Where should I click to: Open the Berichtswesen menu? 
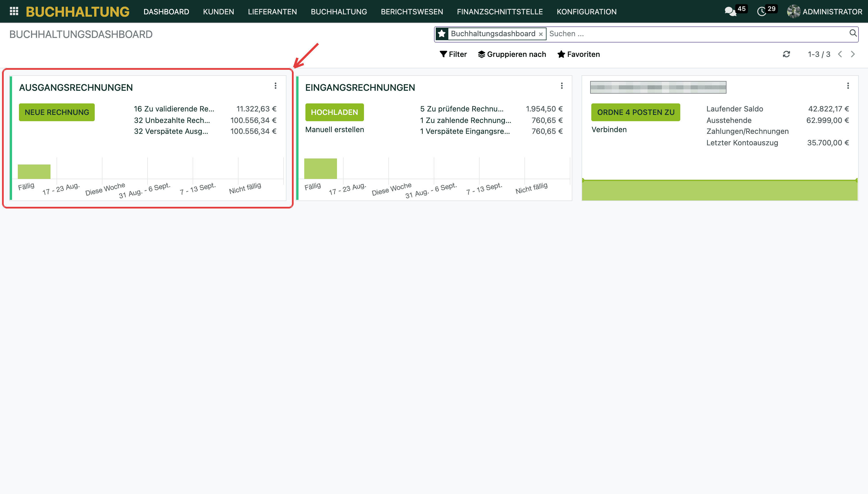coord(412,11)
